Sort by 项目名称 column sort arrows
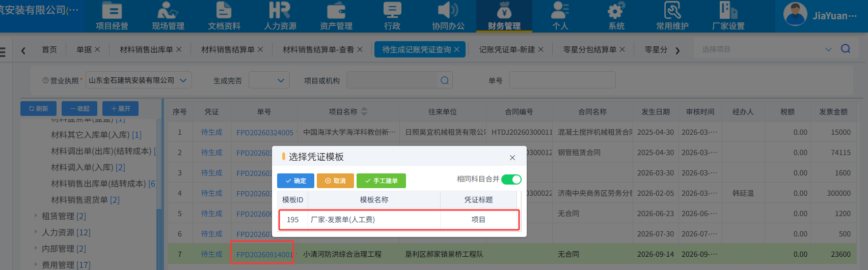Image resolution: width=868 pixels, height=270 pixels. point(364,111)
